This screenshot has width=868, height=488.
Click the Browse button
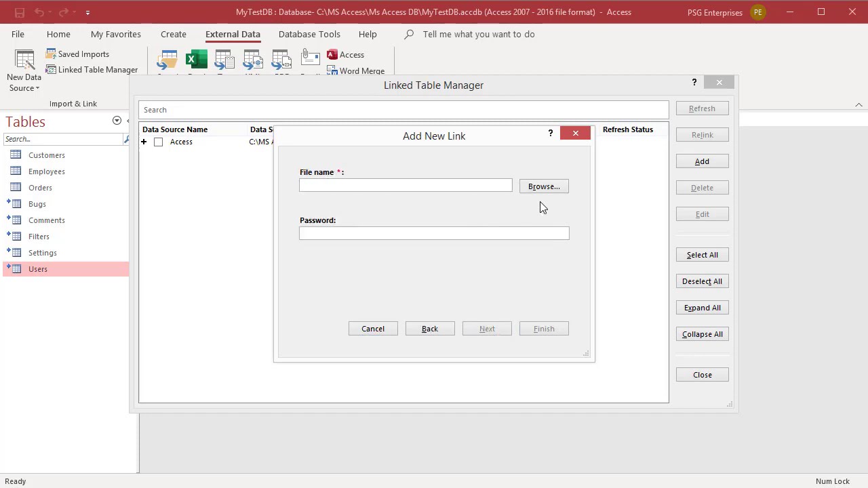pyautogui.click(x=544, y=186)
